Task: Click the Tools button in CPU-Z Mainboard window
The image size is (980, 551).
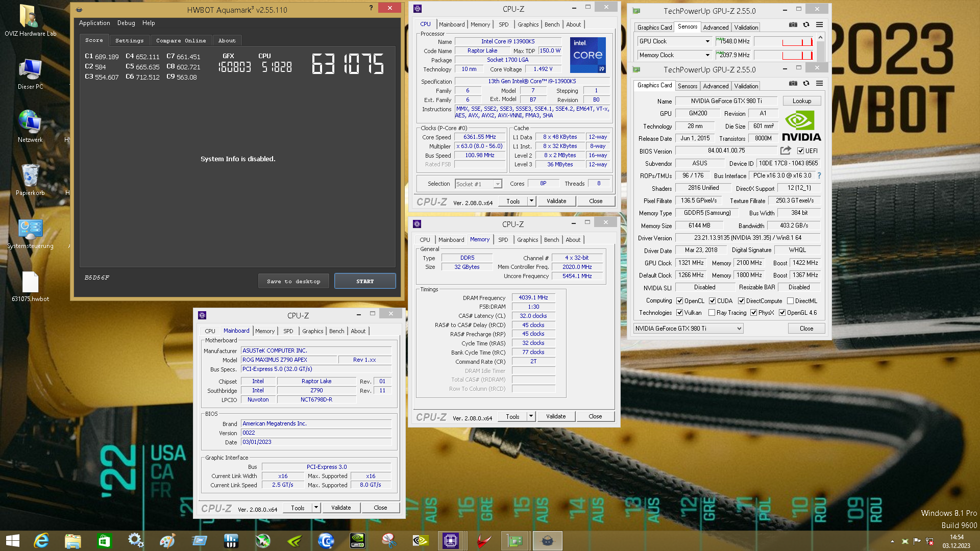Action: click(x=298, y=508)
